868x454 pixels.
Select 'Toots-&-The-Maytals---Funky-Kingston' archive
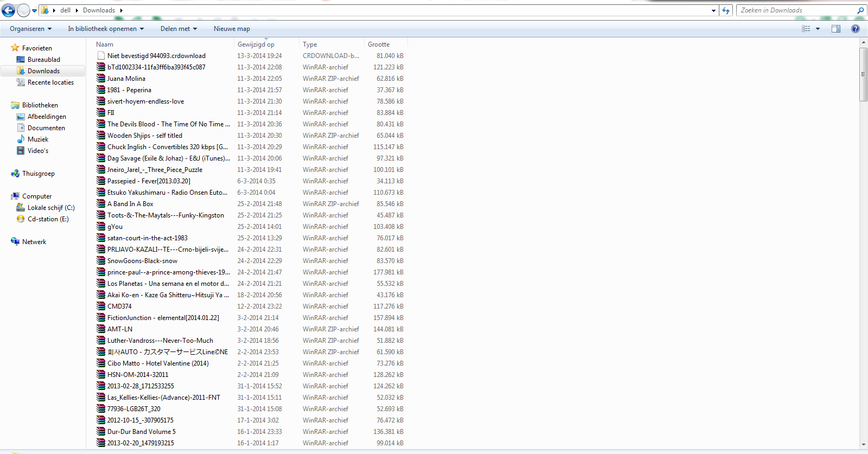click(165, 215)
